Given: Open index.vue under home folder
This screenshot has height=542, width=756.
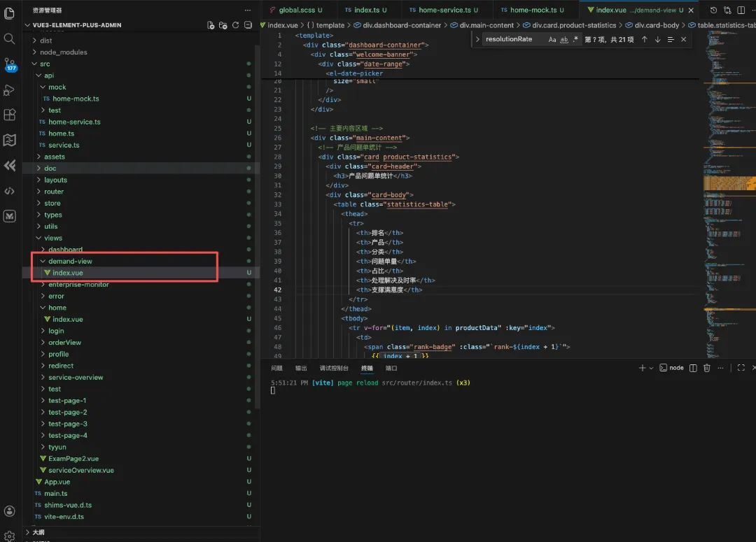Looking at the screenshot, I should pos(67,319).
